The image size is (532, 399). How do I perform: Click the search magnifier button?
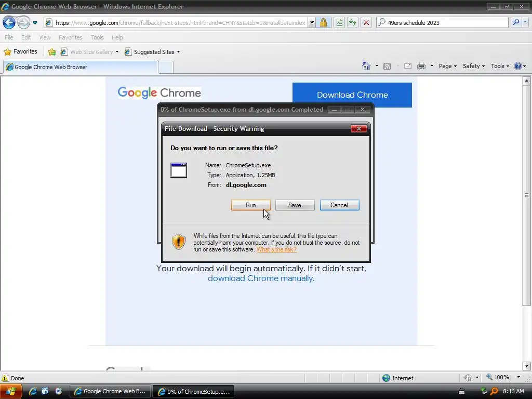point(516,23)
